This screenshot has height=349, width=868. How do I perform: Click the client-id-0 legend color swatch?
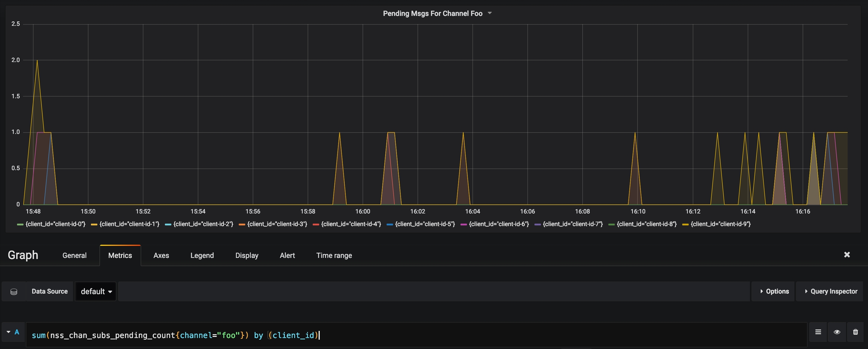(x=20, y=224)
